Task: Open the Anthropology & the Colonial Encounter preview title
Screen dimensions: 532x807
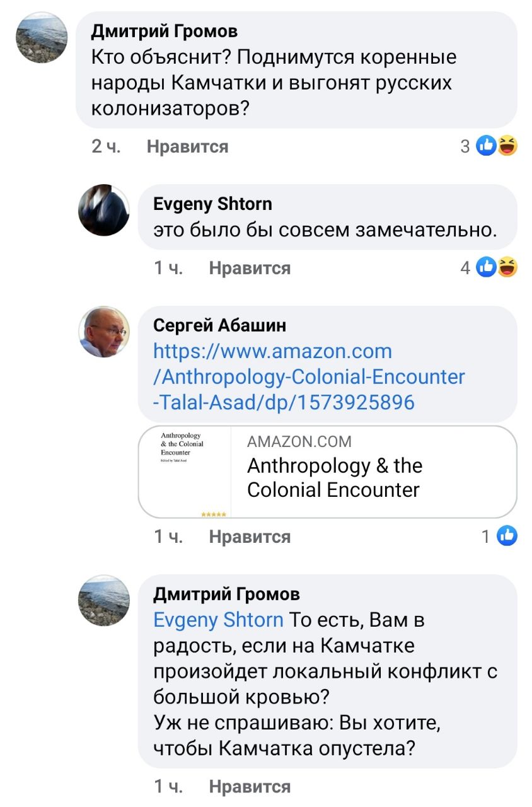Action: click(334, 477)
